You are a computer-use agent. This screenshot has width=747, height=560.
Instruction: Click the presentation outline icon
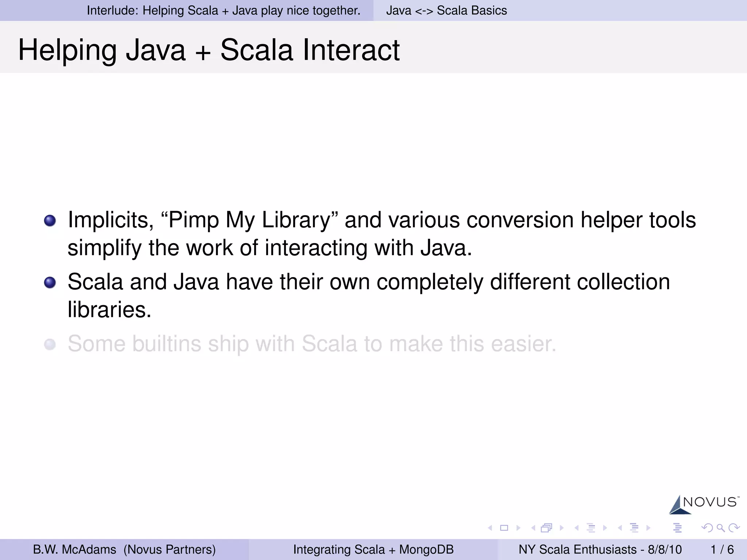pos(678,528)
